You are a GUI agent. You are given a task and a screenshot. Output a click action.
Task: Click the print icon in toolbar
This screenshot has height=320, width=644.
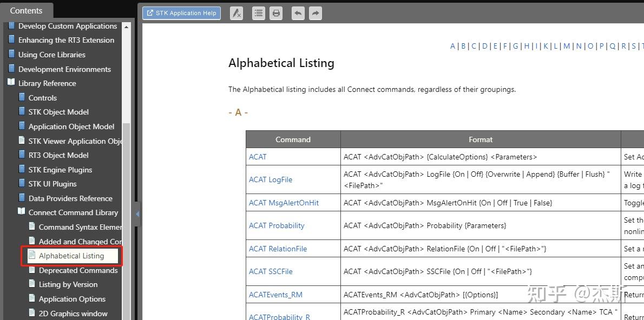(276, 13)
